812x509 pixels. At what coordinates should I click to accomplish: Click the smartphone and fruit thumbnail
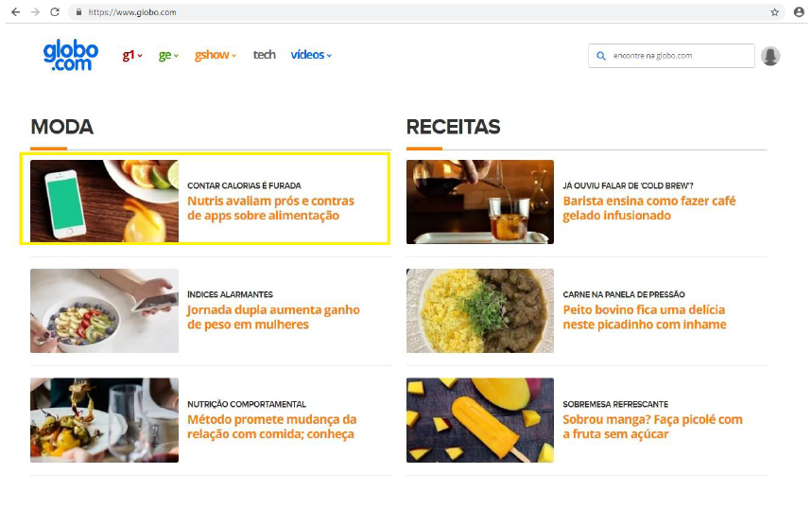(x=104, y=202)
